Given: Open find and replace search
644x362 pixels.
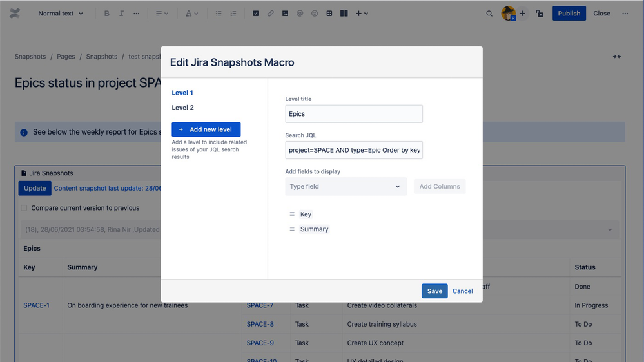Looking at the screenshot, I should tap(489, 14).
